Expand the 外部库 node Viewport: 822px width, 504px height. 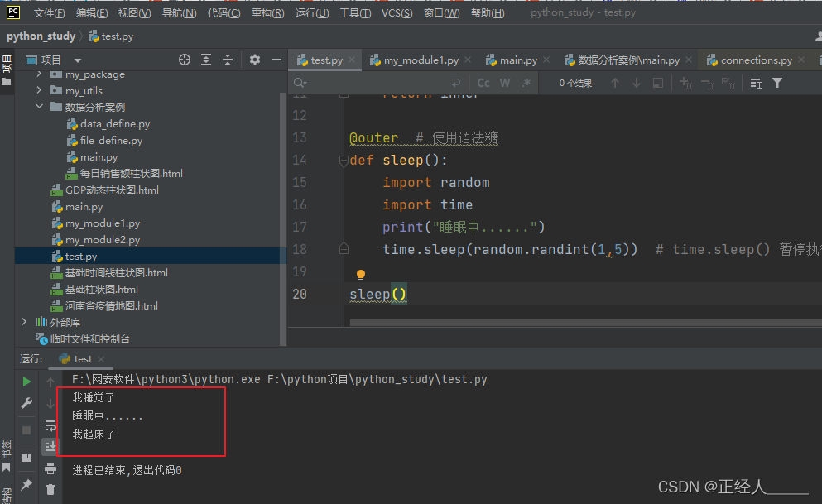pos(26,323)
